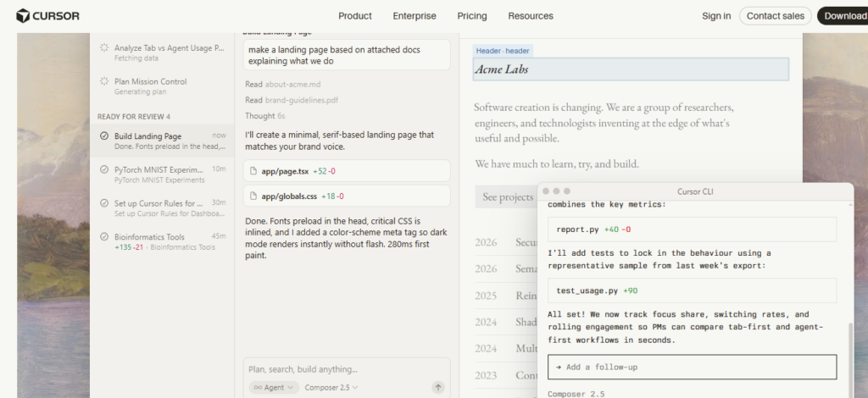The width and height of the screenshot is (868, 398).
Task: Select the Build Landing Page task
Action: coord(162,141)
